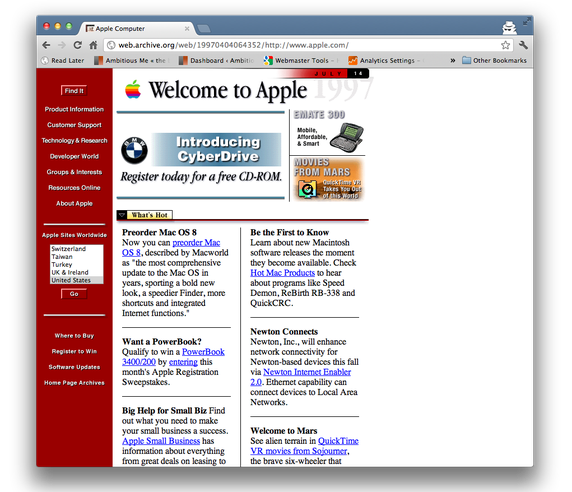Open the Other Bookmarks folder
Screen dimensions: 572x492
click(494, 61)
